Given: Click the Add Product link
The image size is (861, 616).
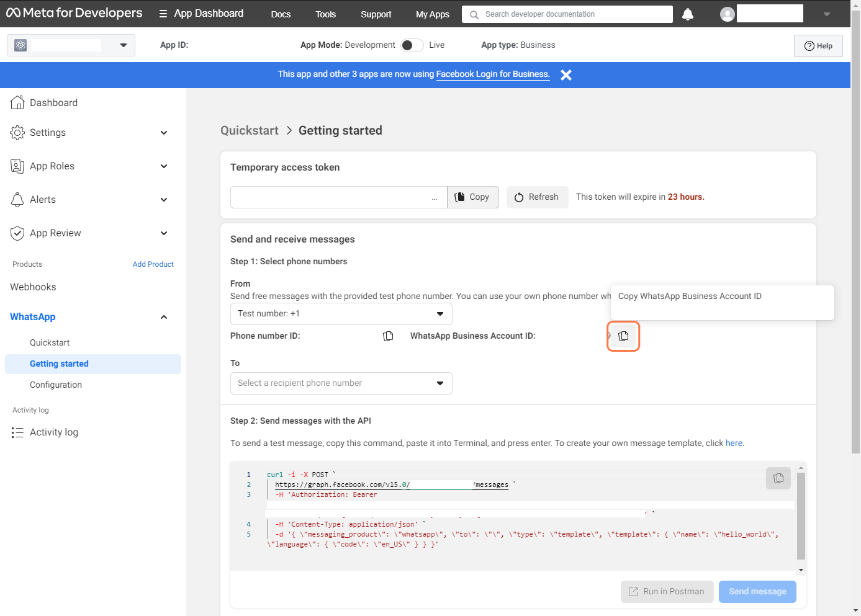Looking at the screenshot, I should coord(153,264).
